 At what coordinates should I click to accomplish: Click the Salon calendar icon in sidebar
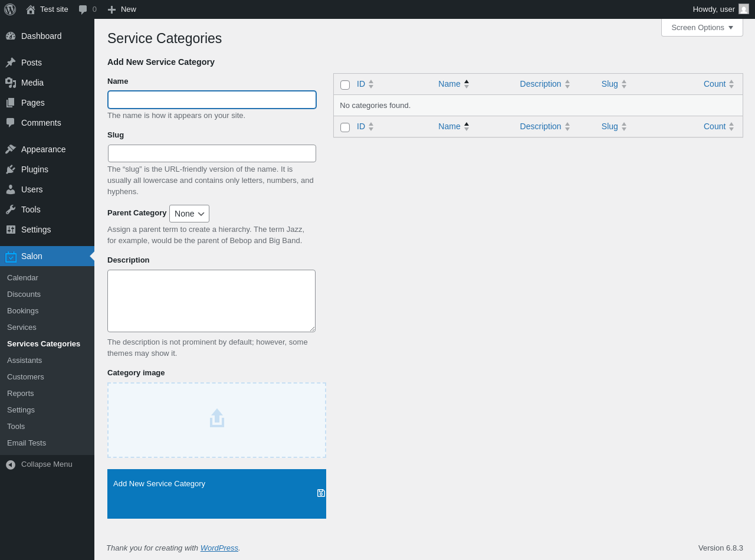[x=11, y=257]
